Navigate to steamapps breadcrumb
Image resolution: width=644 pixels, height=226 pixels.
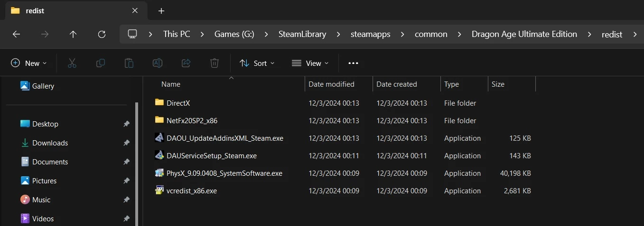click(371, 34)
